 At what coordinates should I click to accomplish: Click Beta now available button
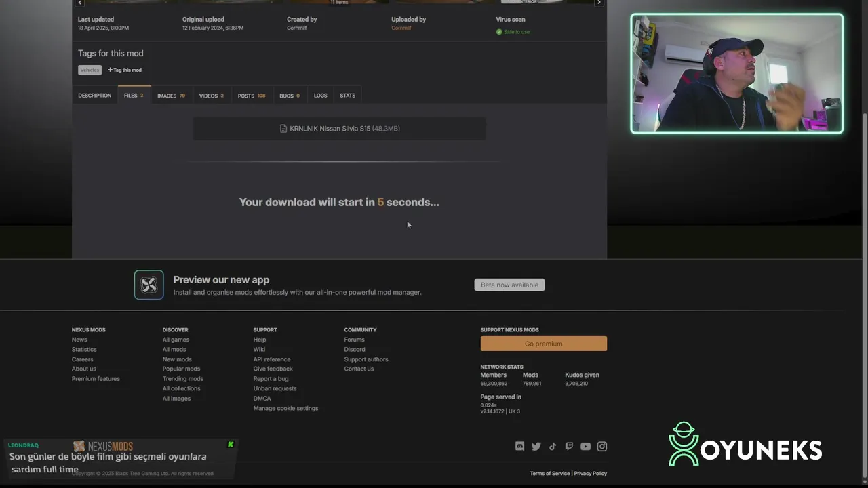509,285
